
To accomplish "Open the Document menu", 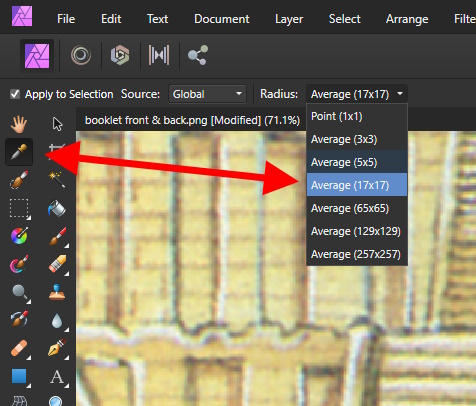I will [x=222, y=19].
